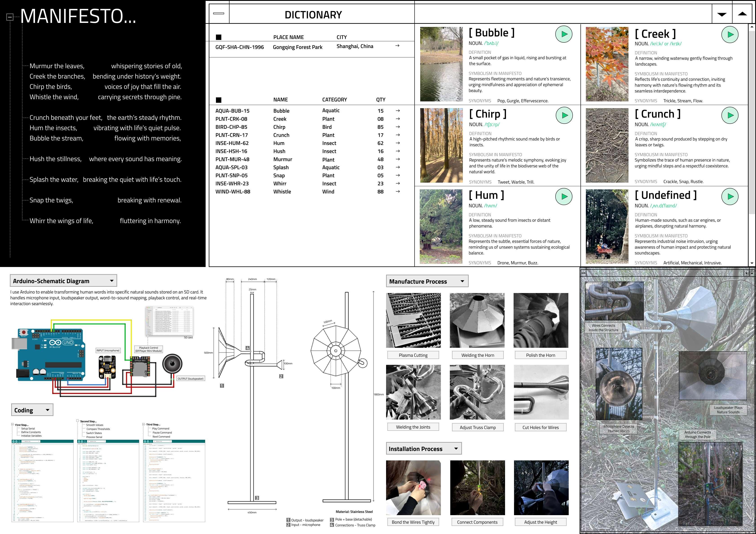The width and height of the screenshot is (756, 534).
Task: Toggle the black square beside NAME column
Action: point(219,100)
